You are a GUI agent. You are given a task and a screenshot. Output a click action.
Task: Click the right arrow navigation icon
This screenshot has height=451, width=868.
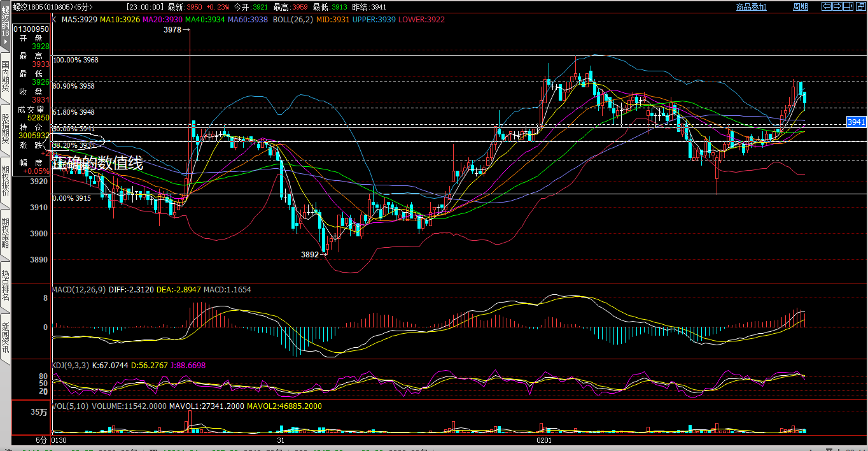tap(837, 6)
